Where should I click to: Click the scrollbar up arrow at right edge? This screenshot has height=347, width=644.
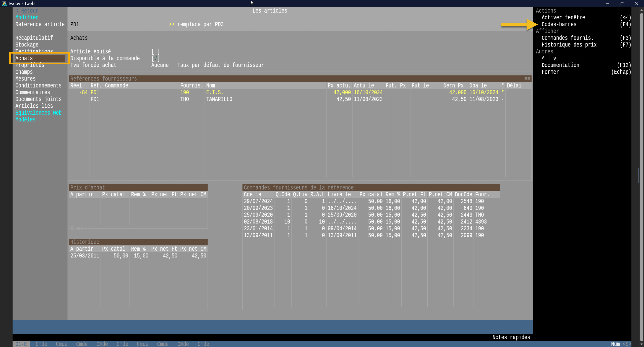pos(641,10)
